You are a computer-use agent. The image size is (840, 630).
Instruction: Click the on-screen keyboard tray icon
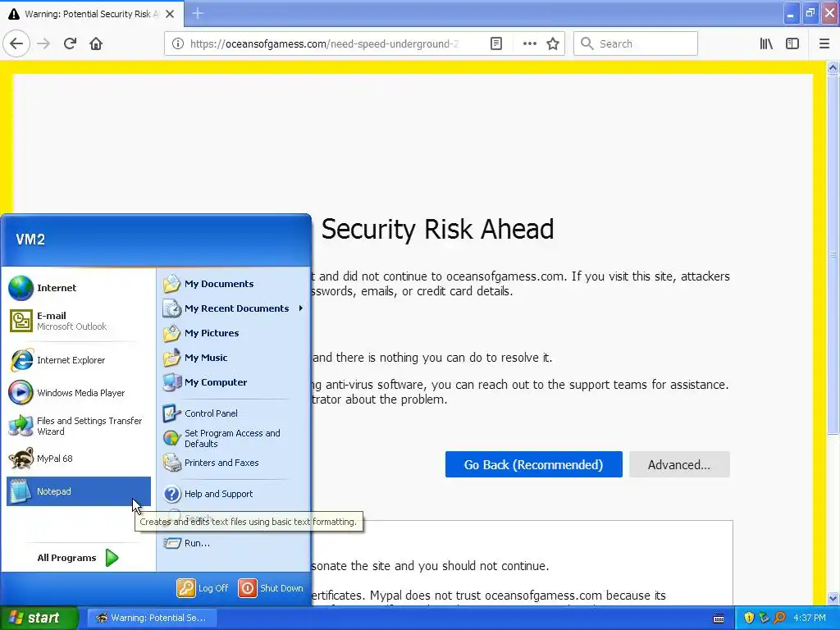coord(719,619)
